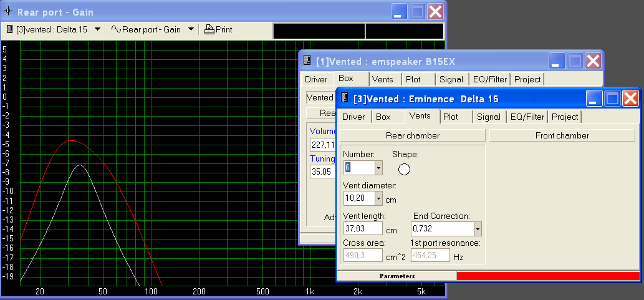
Task: Click the second black readout box in toolbar
Action: pyautogui.click(x=405, y=31)
